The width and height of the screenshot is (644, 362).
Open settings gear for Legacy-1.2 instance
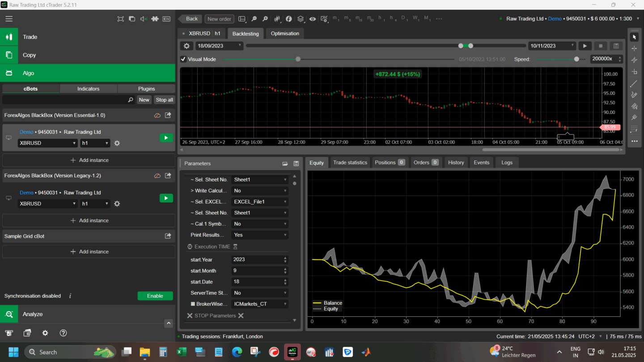point(117,204)
